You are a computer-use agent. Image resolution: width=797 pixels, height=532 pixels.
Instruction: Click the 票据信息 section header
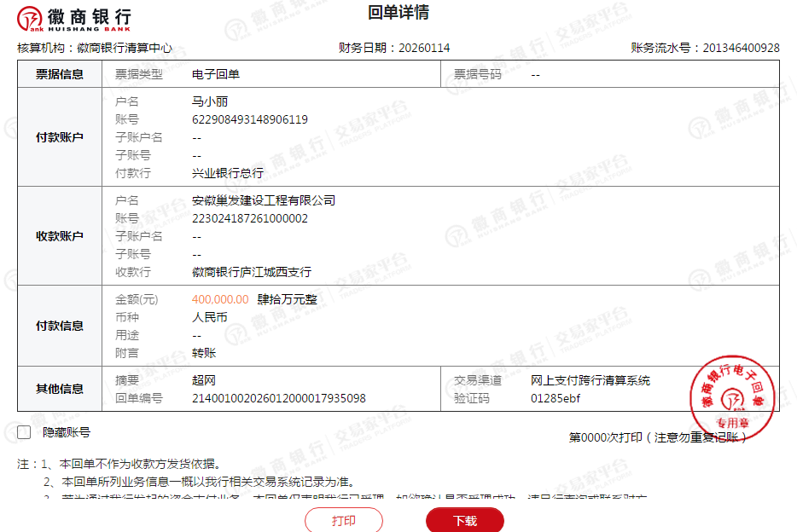(60, 74)
